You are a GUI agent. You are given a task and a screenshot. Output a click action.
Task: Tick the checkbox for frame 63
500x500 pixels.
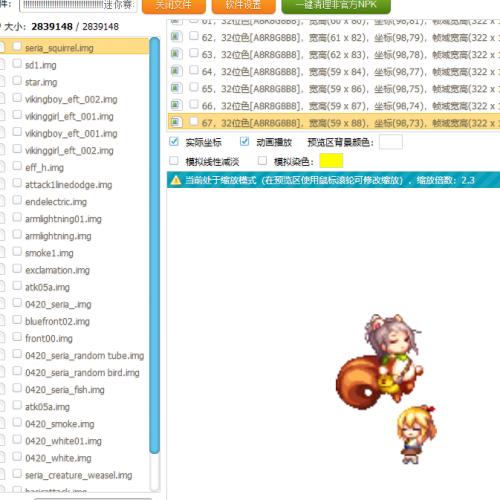coord(194,53)
